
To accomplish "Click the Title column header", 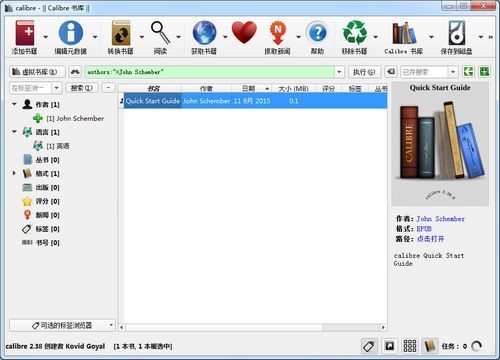I will (x=153, y=89).
